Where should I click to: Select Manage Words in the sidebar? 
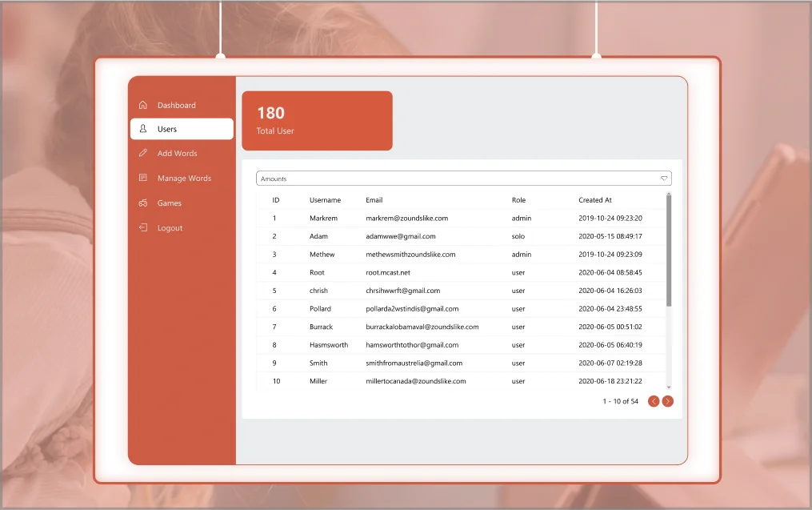(184, 179)
